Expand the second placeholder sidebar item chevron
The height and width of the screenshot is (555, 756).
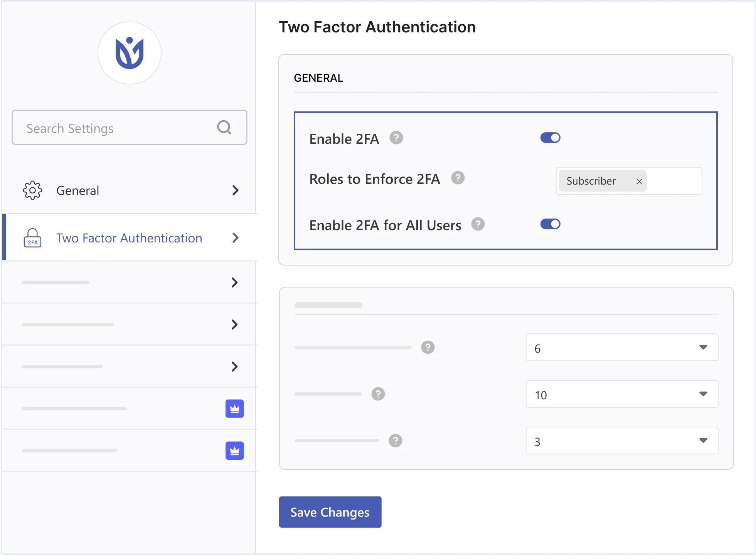pyautogui.click(x=234, y=325)
